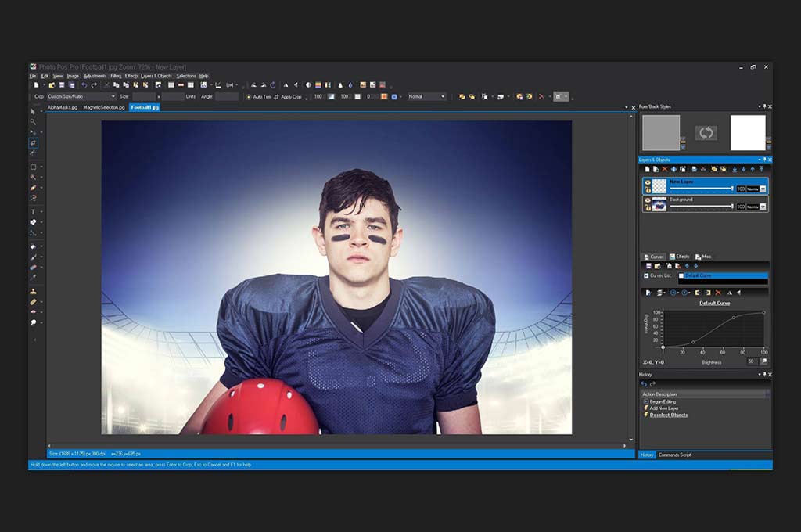The image size is (801, 532).
Task: Open the New Layer blend mode dropdown
Action: [x=763, y=189]
